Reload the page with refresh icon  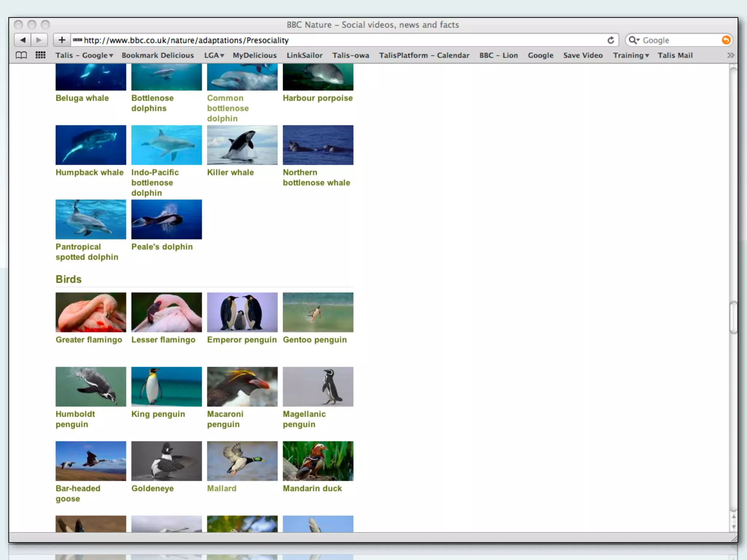coord(611,40)
